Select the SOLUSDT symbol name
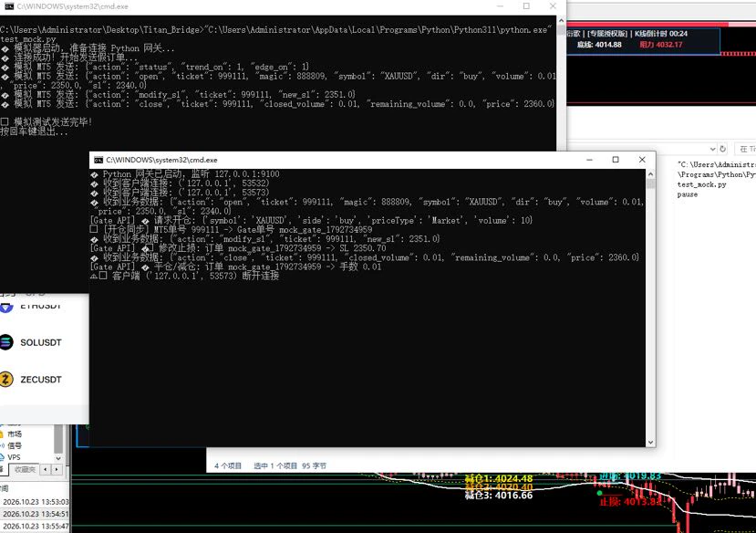Viewport: 756px width, 533px height. tap(41, 342)
